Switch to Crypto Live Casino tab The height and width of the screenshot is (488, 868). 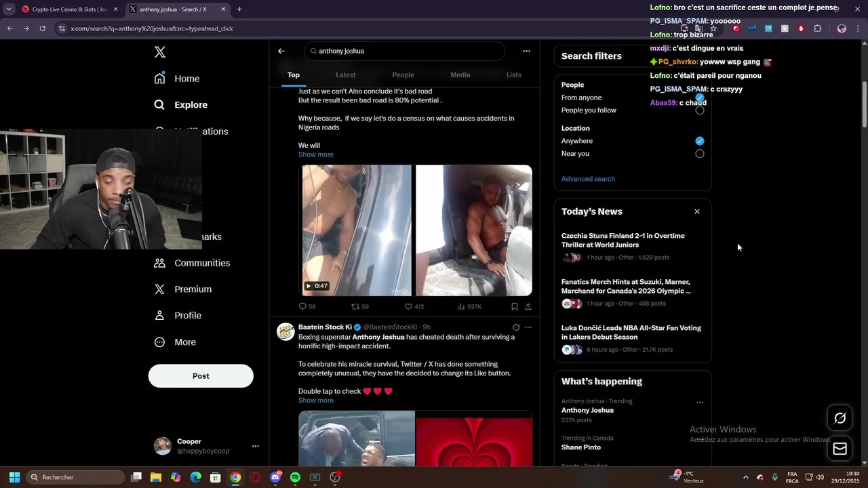tap(70, 9)
